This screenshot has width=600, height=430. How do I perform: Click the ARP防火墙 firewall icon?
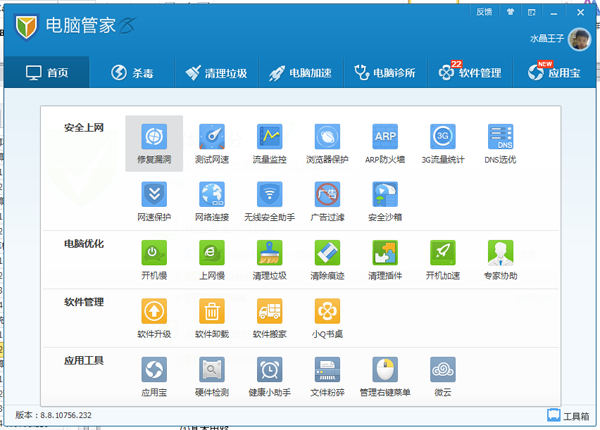coord(385,143)
